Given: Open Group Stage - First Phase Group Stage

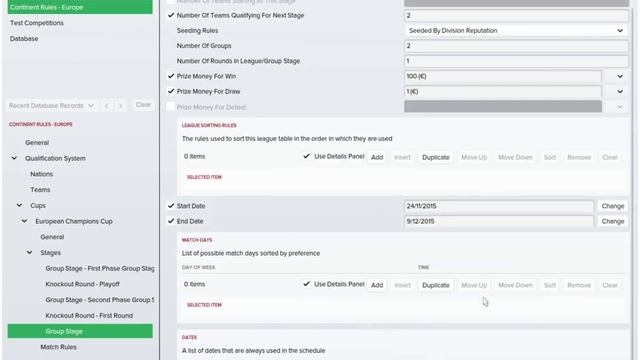Looking at the screenshot, I should pos(100,268).
